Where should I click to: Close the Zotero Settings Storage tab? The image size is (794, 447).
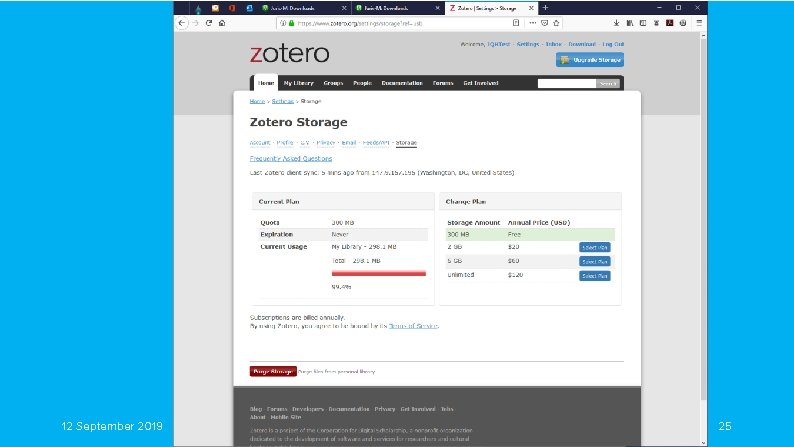[531, 8]
